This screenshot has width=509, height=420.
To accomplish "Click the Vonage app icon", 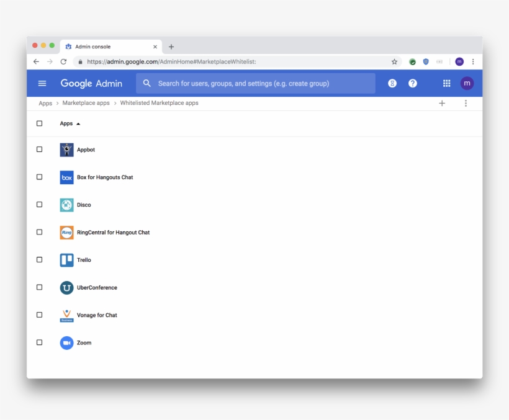I will pyautogui.click(x=66, y=315).
